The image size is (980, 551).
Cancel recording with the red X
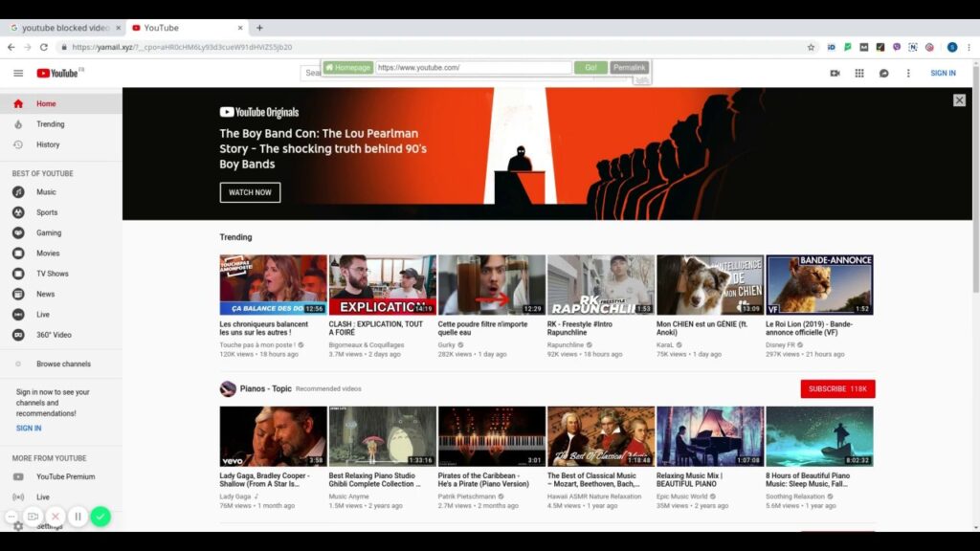tap(56, 517)
